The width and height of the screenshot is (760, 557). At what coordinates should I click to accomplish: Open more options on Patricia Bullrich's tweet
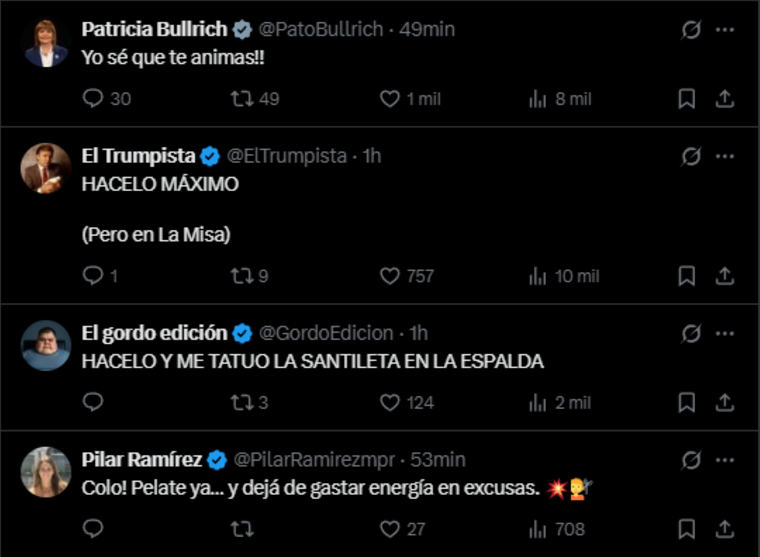coord(725,30)
